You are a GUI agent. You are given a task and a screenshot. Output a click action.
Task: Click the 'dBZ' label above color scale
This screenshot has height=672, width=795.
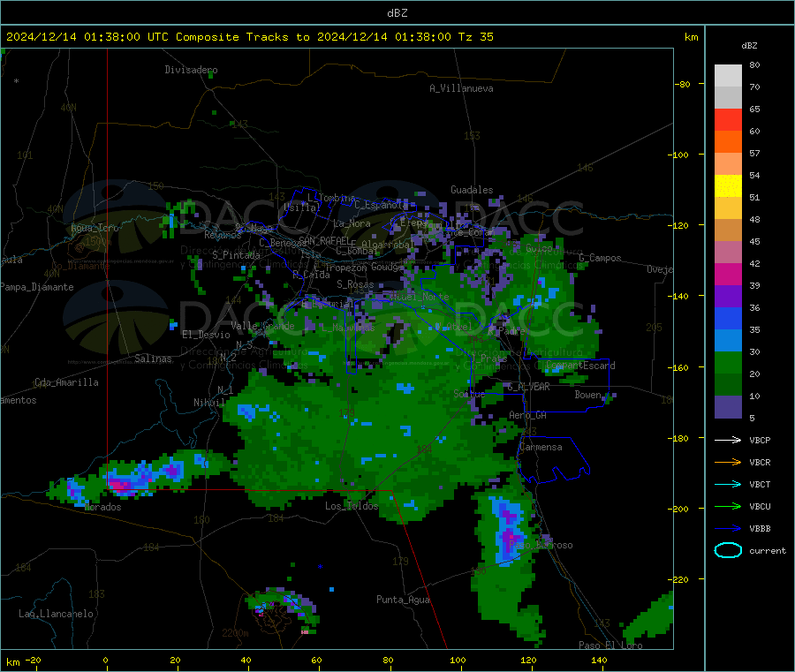[749, 46]
